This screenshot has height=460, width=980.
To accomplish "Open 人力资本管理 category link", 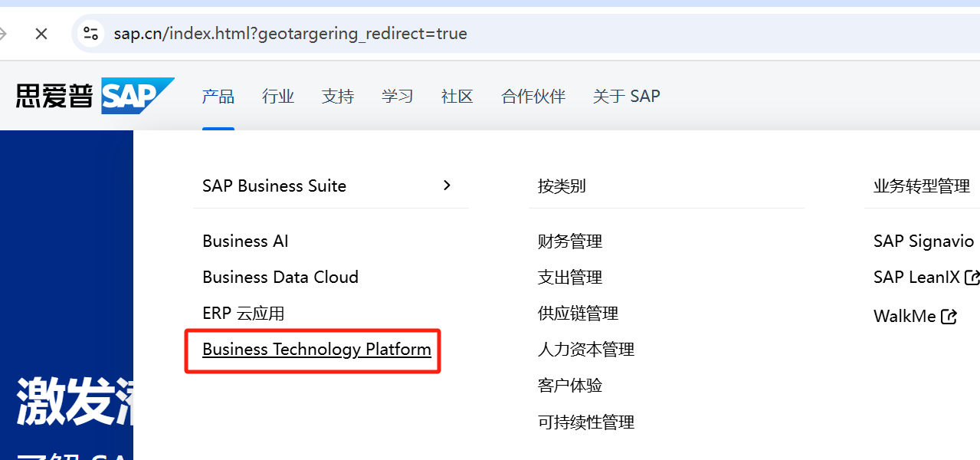I will click(x=586, y=349).
